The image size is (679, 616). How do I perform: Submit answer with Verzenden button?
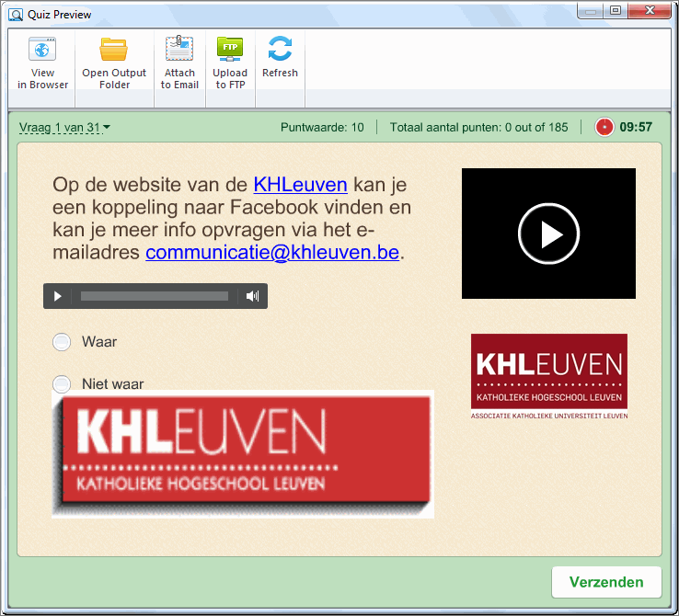pos(606,582)
